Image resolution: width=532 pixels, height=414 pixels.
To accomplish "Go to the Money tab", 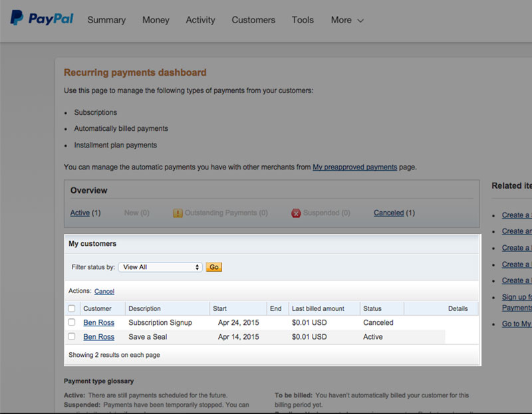I will point(156,20).
